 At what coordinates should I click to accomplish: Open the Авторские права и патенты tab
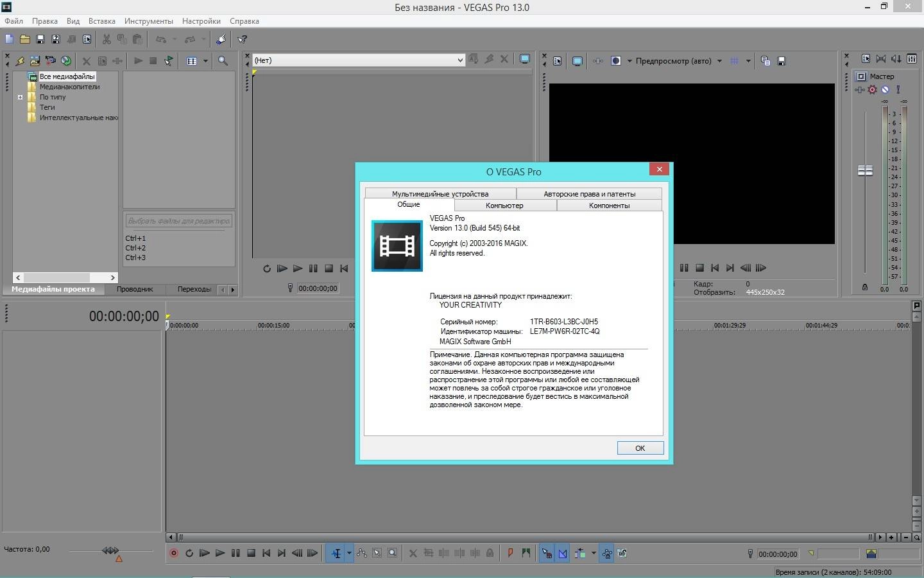589,193
